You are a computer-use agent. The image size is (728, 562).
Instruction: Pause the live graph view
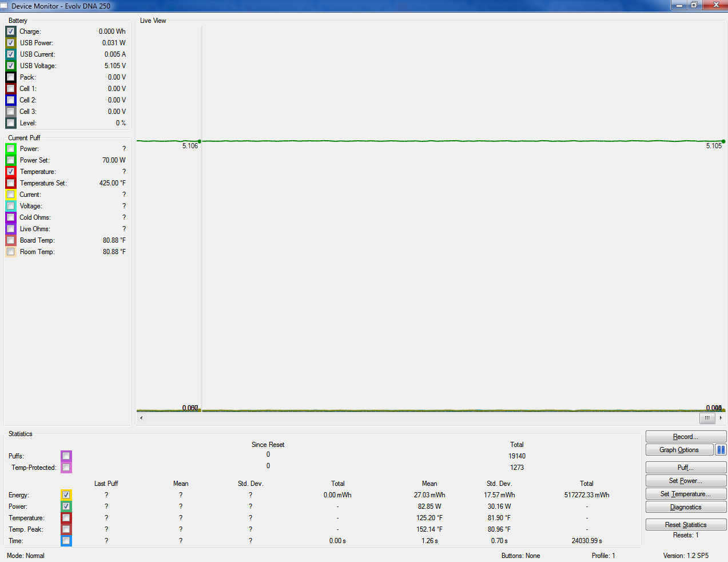721,450
